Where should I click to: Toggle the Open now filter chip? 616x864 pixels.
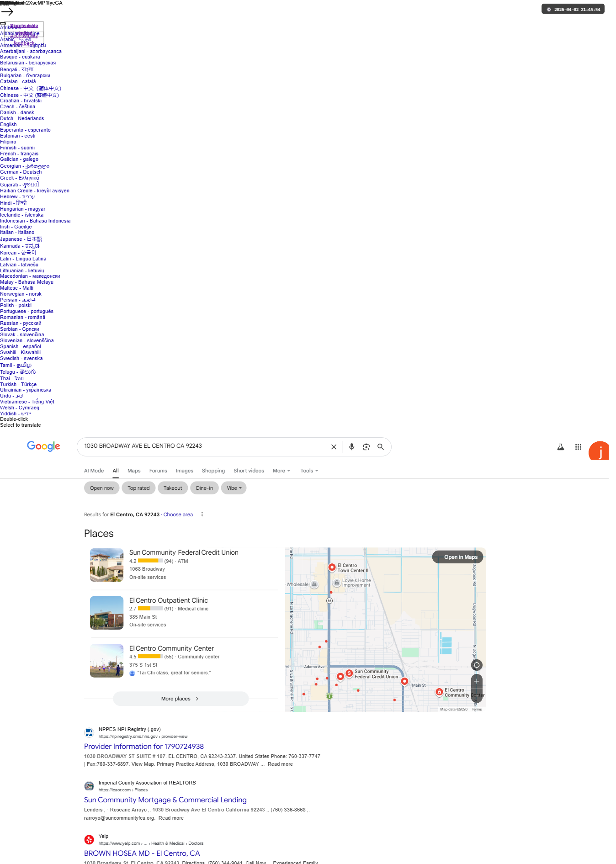tap(102, 488)
